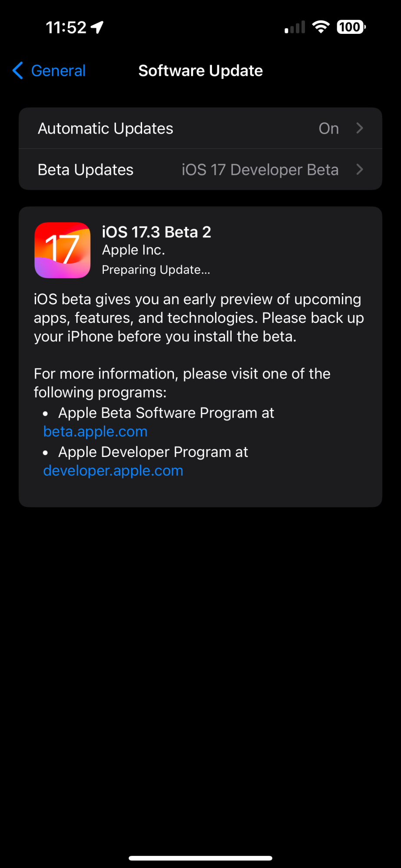Viewport: 401px width, 868px height.
Task: Open the developer.apple.com link
Action: (113, 470)
